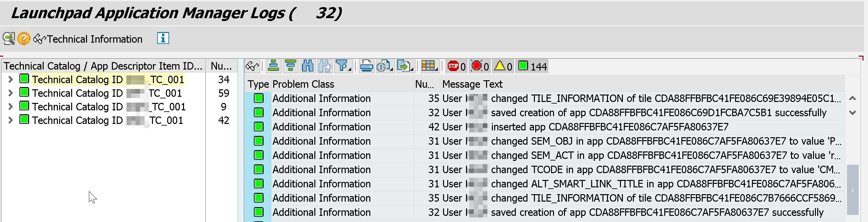The image size is (868, 222).
Task: Sort messages in descending order
Action: pyautogui.click(x=290, y=66)
